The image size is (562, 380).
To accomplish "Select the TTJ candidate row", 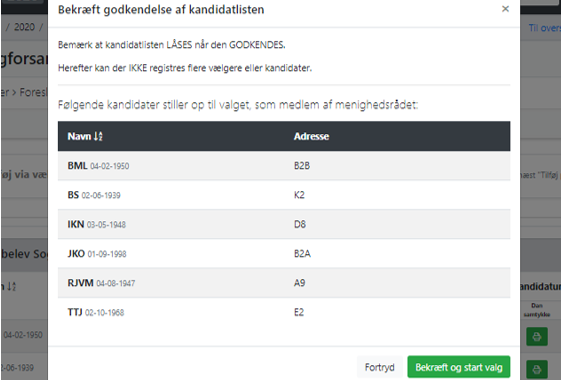I will click(284, 312).
